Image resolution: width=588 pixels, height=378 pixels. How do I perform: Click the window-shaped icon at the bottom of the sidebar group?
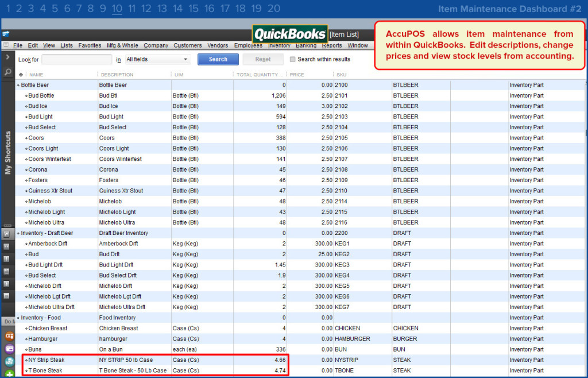click(x=6, y=296)
